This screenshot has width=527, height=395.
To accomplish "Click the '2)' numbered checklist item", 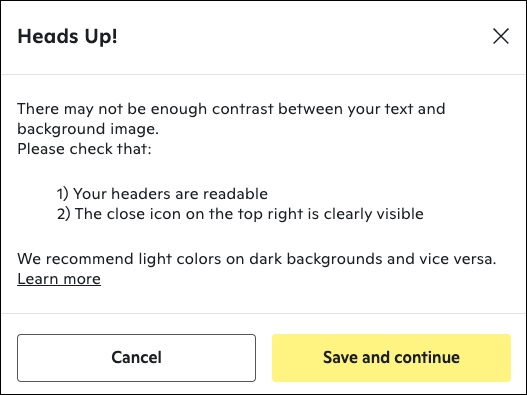I will coord(240,214).
